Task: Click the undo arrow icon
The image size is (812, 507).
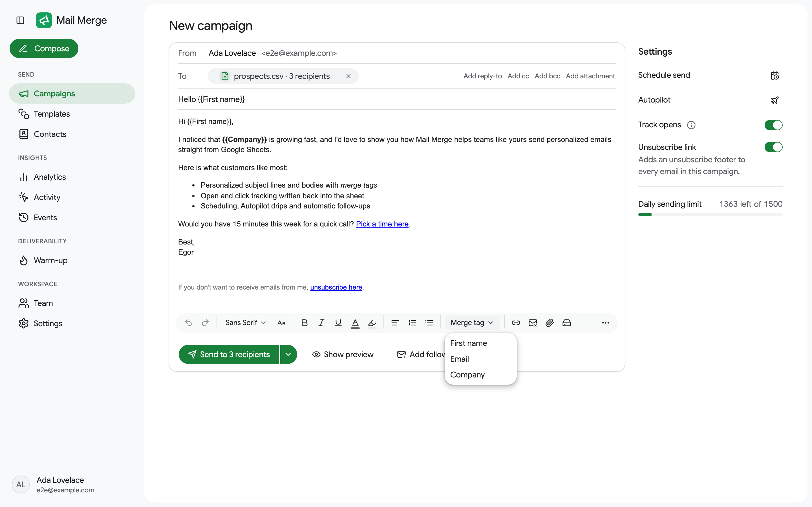Action: (x=188, y=323)
